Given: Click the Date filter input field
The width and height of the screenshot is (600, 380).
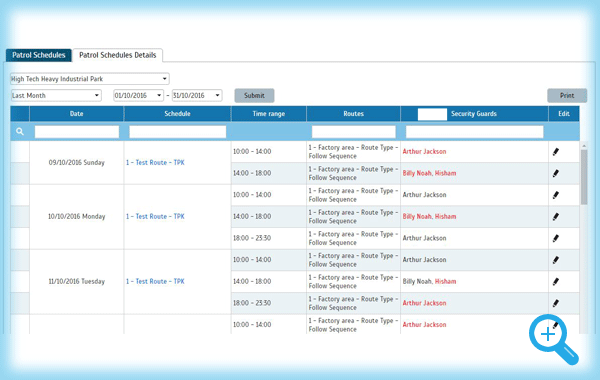Looking at the screenshot, I should [x=77, y=132].
